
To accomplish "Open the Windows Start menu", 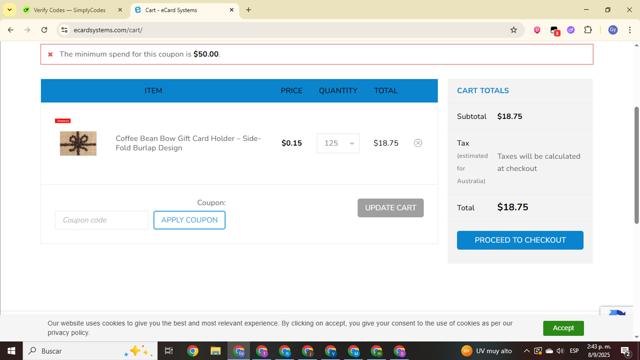I will [11, 351].
